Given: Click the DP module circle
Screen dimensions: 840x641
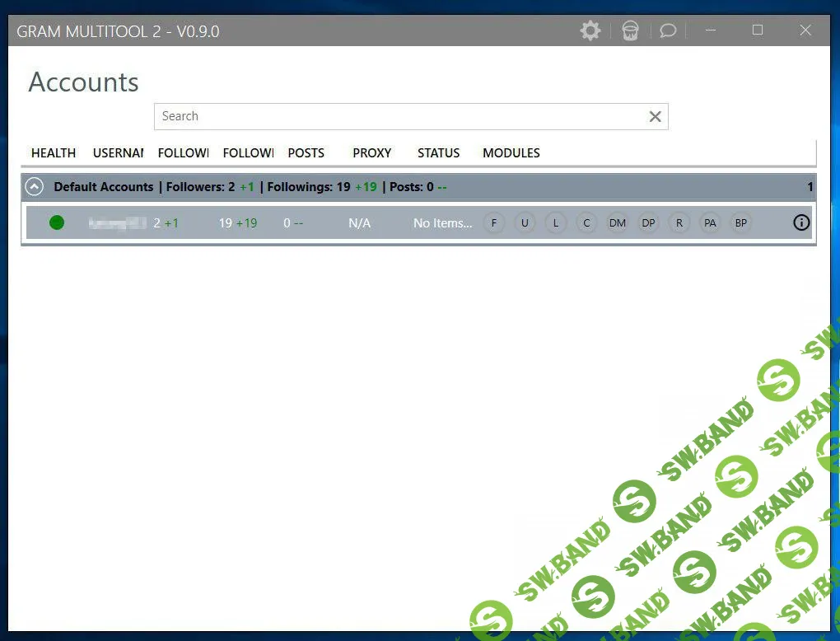Looking at the screenshot, I should 649,222.
